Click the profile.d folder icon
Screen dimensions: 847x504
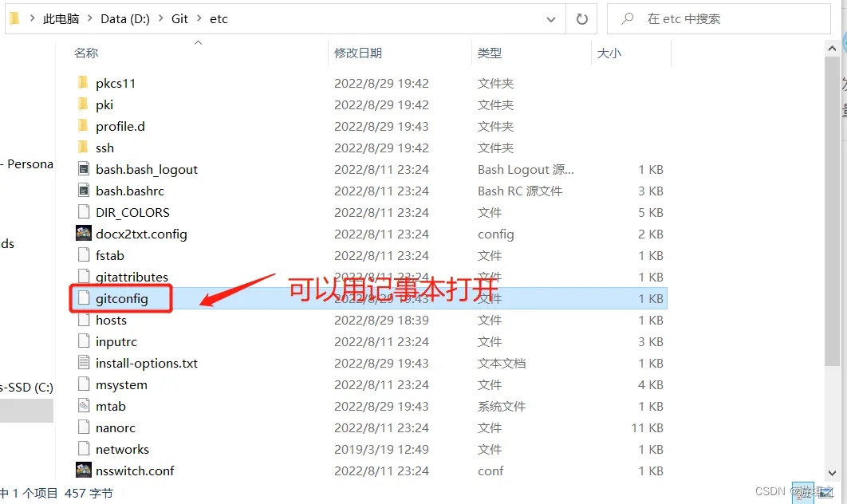coord(83,126)
